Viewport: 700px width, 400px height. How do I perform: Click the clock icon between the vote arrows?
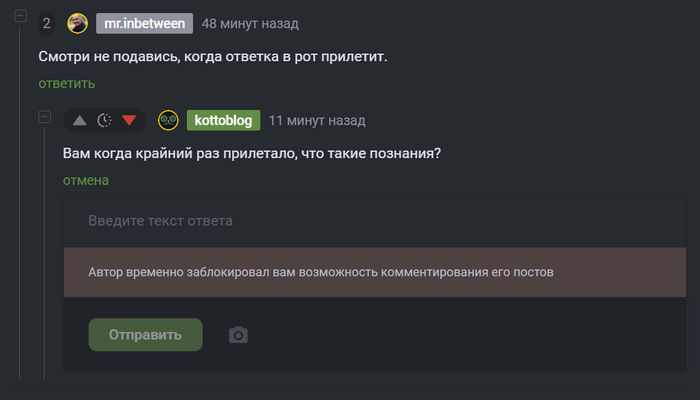[104, 121]
